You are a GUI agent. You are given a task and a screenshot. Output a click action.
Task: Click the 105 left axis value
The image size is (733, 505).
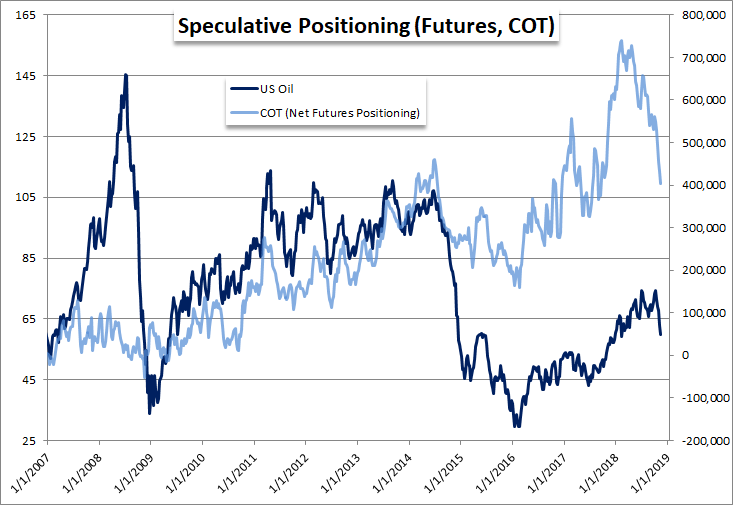pos(25,197)
